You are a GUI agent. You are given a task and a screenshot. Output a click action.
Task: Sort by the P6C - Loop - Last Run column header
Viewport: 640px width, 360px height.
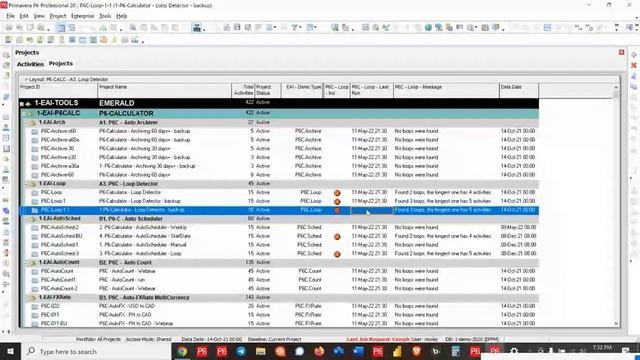pyautogui.click(x=371, y=90)
